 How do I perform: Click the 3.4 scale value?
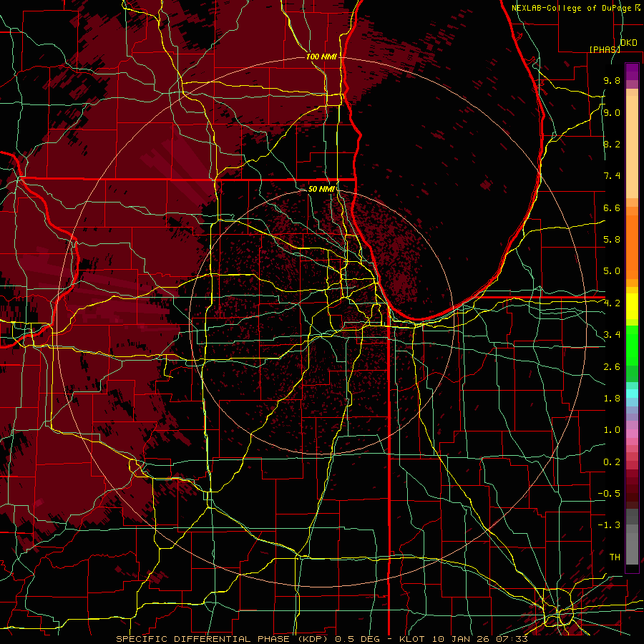point(612,335)
